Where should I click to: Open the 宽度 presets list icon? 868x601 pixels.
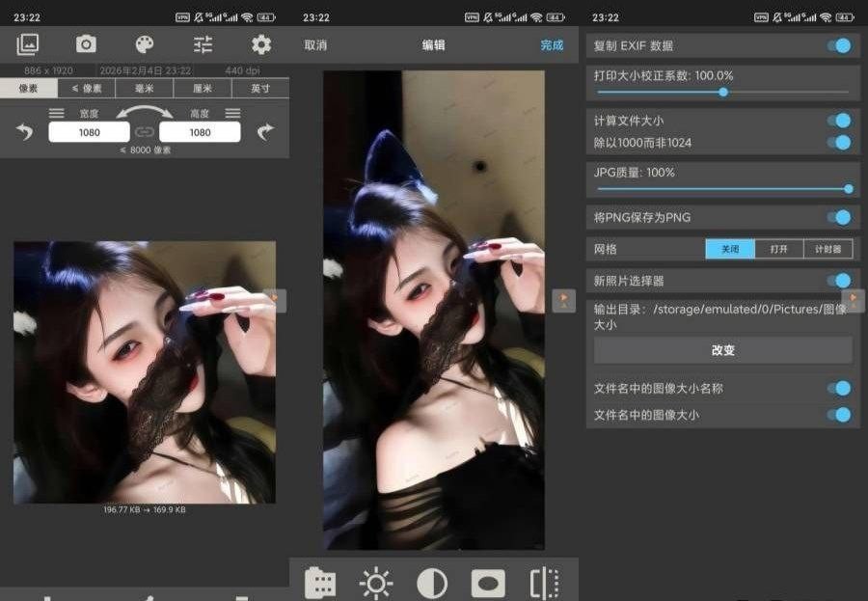(57, 114)
